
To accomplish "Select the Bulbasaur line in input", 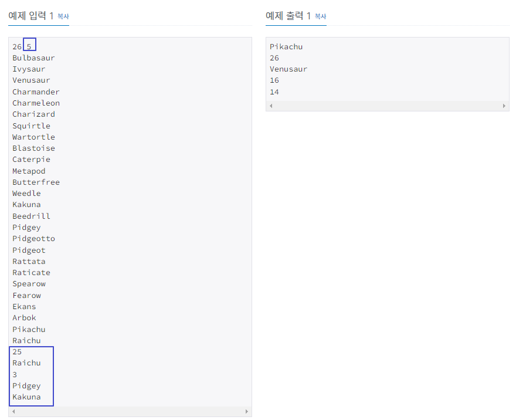I will [x=33, y=58].
